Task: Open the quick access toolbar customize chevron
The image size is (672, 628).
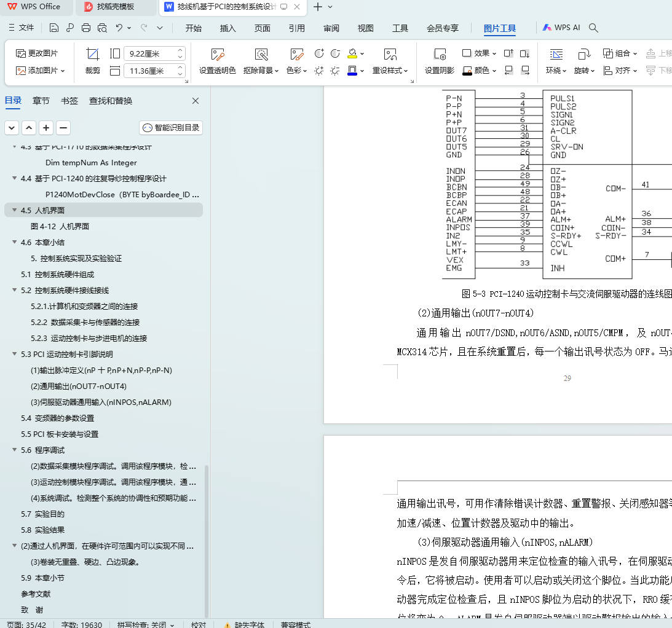Action: (160, 28)
